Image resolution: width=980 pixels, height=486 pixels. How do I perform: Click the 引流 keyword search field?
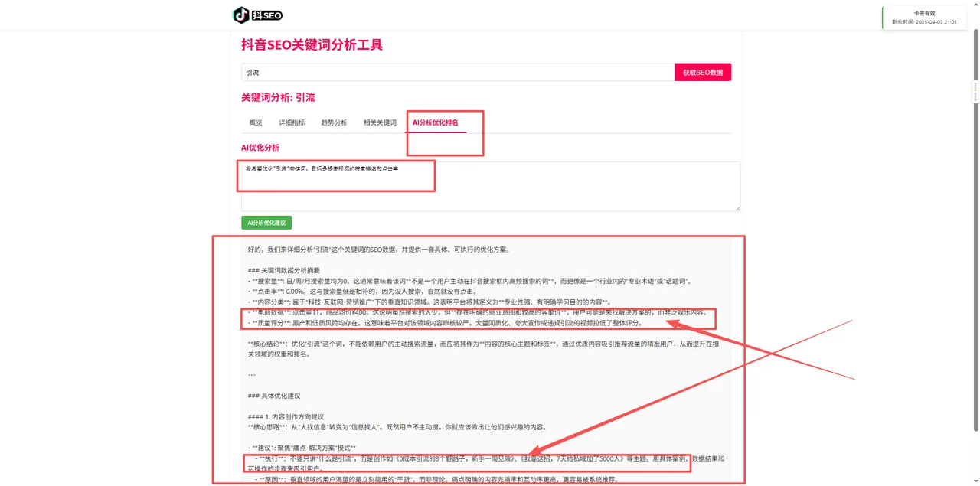457,72
